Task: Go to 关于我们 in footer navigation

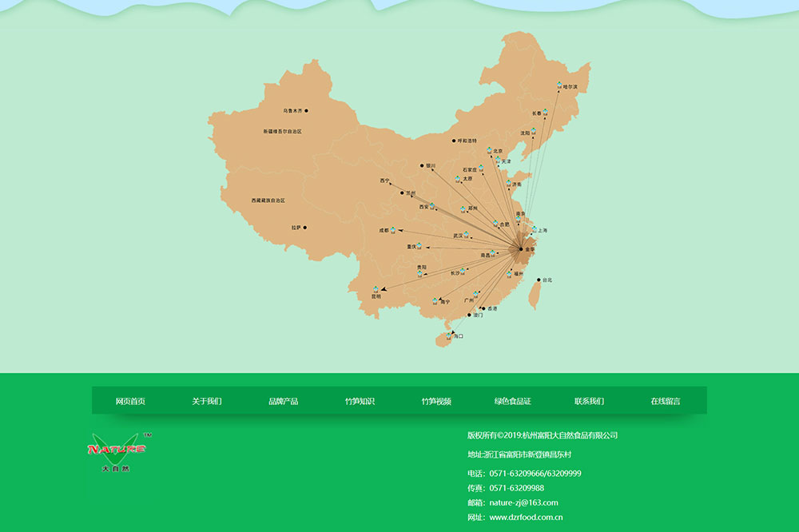Action: point(207,401)
